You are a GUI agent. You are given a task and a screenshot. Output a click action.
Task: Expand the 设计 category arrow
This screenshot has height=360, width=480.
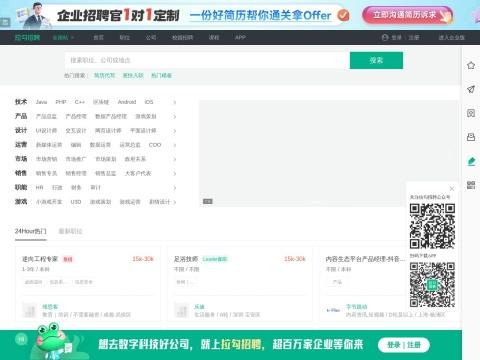(174, 131)
